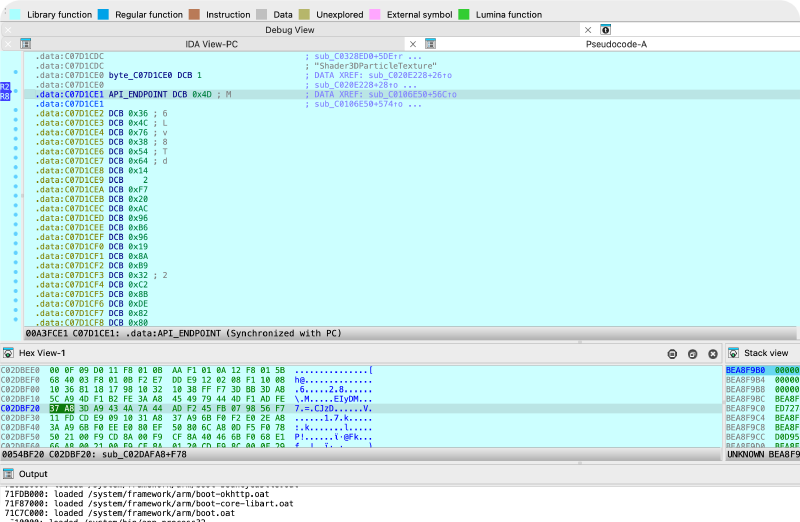Click the R2 register marker

click(x=5, y=86)
